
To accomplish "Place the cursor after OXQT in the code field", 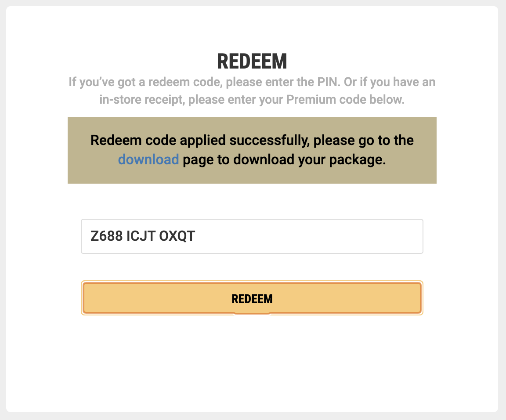I will pos(196,236).
